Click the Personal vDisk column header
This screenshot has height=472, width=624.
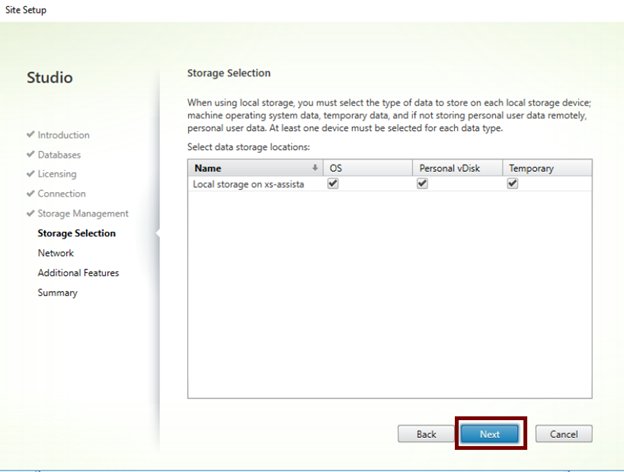click(x=457, y=168)
